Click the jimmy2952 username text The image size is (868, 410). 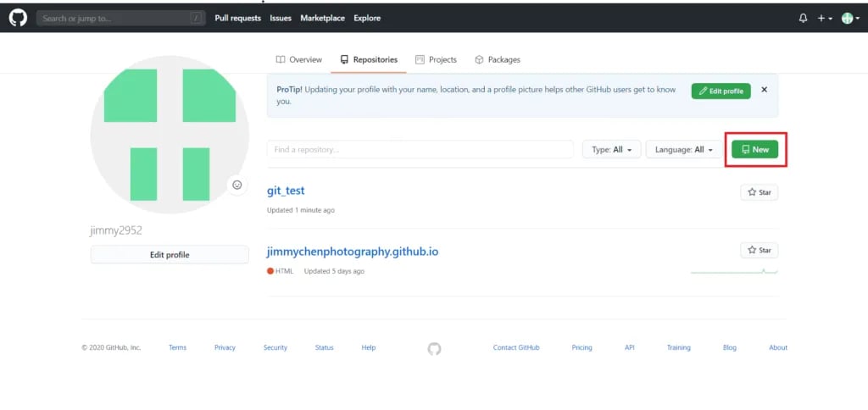(x=116, y=230)
